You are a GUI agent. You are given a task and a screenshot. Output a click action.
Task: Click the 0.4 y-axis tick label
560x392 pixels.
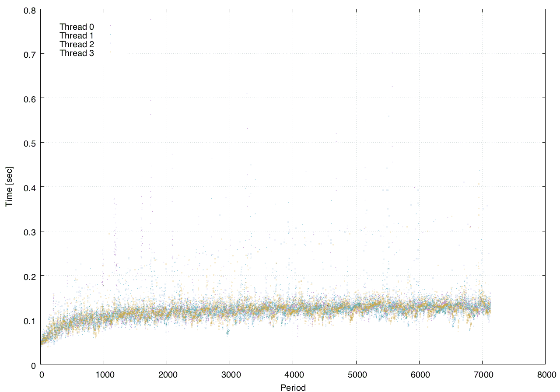click(28, 187)
